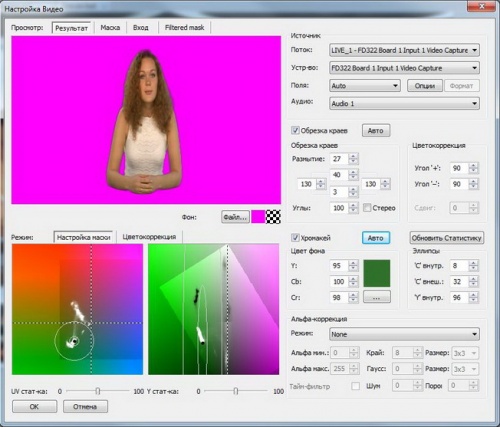Click the UV vectorscope color graph
The image size is (500, 427).
pyautogui.click(x=77, y=309)
